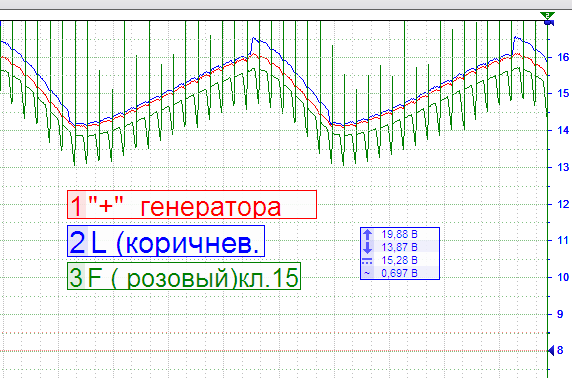Click the 16 volt scale label
This screenshot has height=378, width=572.
[x=563, y=57]
